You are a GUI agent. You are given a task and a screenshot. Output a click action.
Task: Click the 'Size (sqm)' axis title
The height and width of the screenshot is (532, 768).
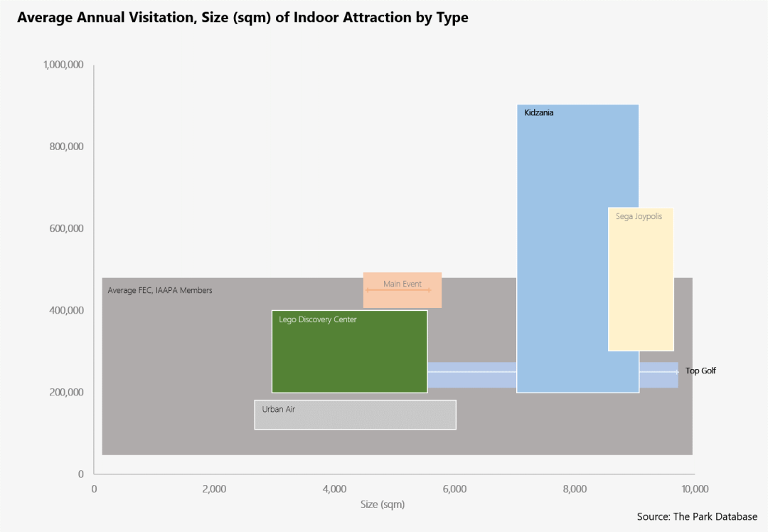click(383, 504)
